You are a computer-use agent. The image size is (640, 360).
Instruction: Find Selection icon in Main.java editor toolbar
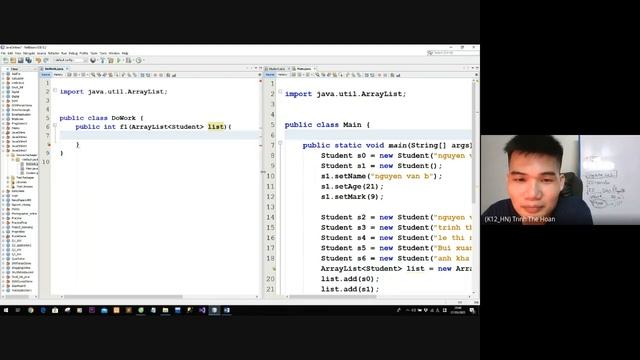click(x=318, y=75)
